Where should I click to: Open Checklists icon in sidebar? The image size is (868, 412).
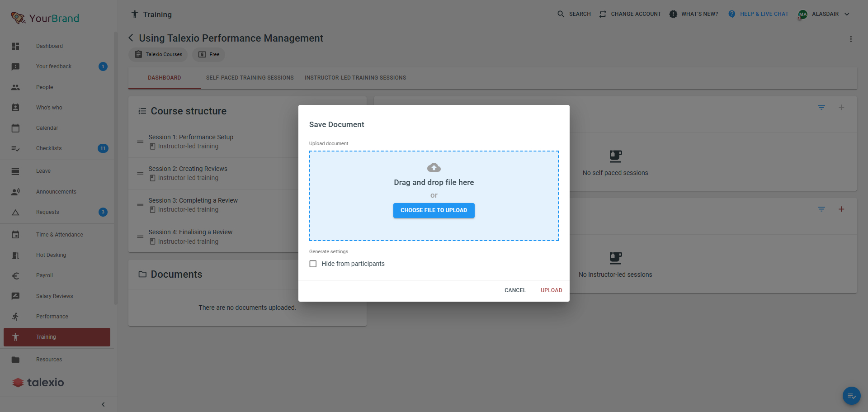15,148
